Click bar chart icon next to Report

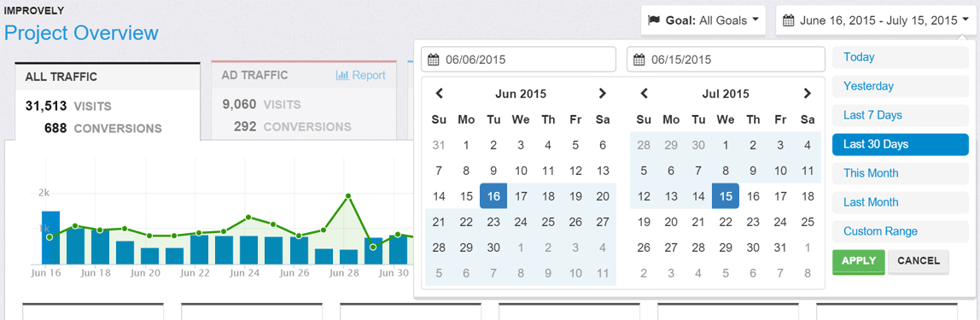[x=341, y=76]
